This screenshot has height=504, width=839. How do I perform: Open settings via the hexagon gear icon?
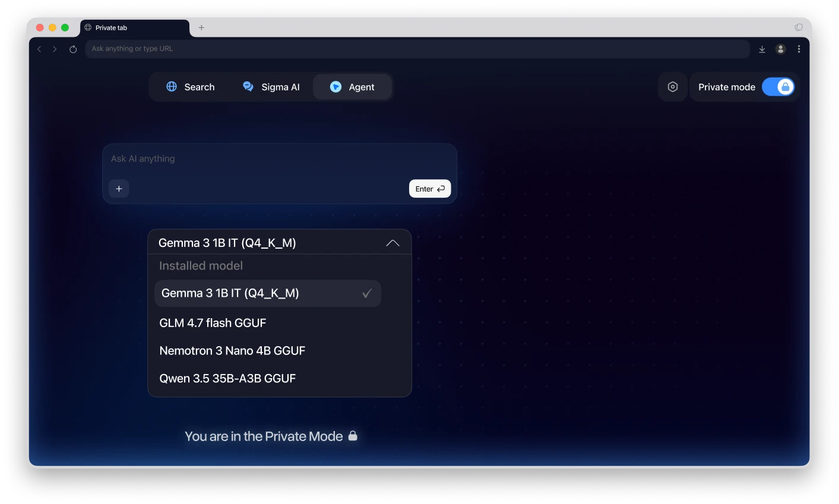(x=673, y=87)
